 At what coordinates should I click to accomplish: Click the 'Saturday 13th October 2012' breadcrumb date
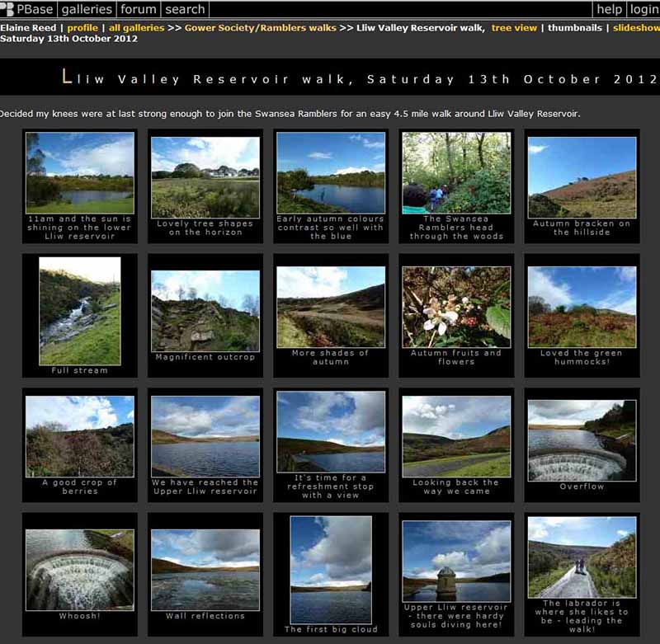(68, 39)
